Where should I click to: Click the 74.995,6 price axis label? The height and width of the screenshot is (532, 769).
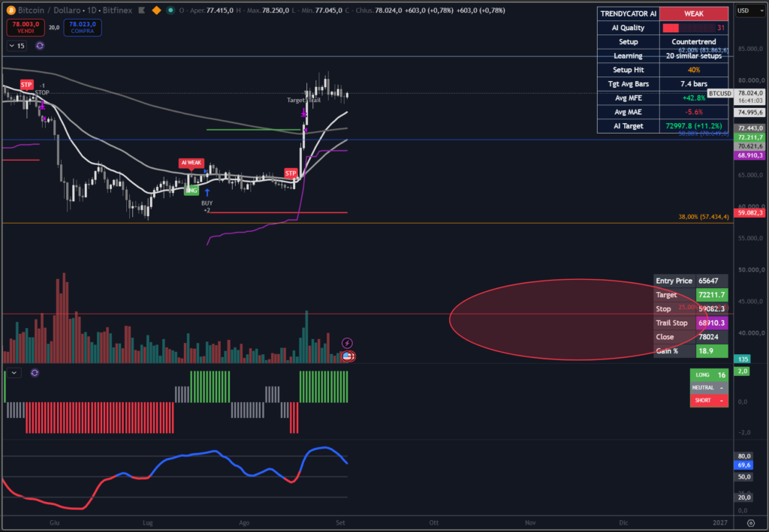[750, 113]
